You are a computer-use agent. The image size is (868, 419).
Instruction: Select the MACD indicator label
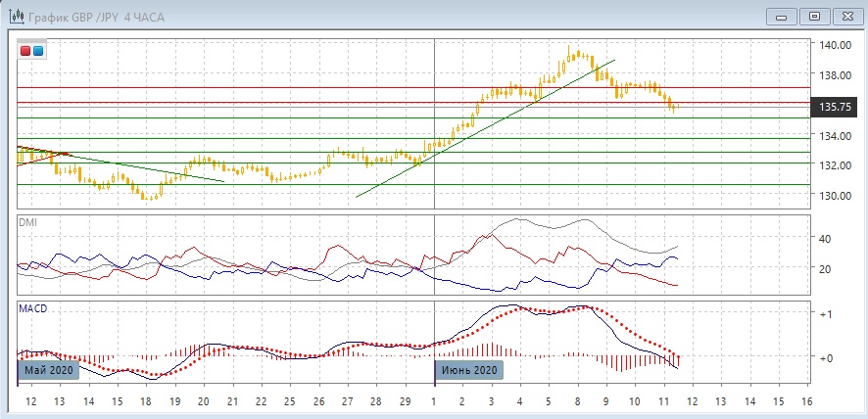pos(32,308)
